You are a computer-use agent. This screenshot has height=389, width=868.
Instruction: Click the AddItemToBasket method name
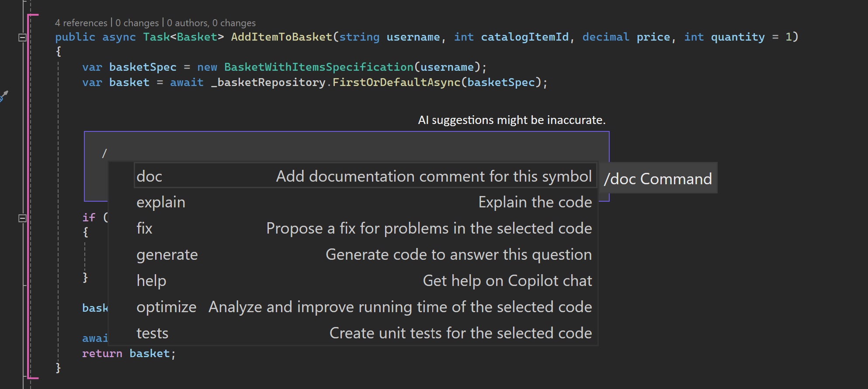pos(281,37)
